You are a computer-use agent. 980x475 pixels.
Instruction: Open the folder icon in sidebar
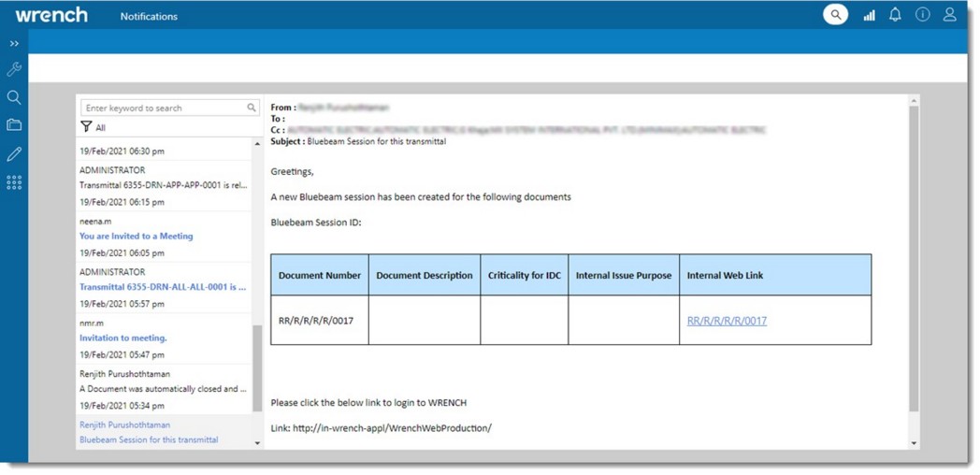tap(14, 125)
